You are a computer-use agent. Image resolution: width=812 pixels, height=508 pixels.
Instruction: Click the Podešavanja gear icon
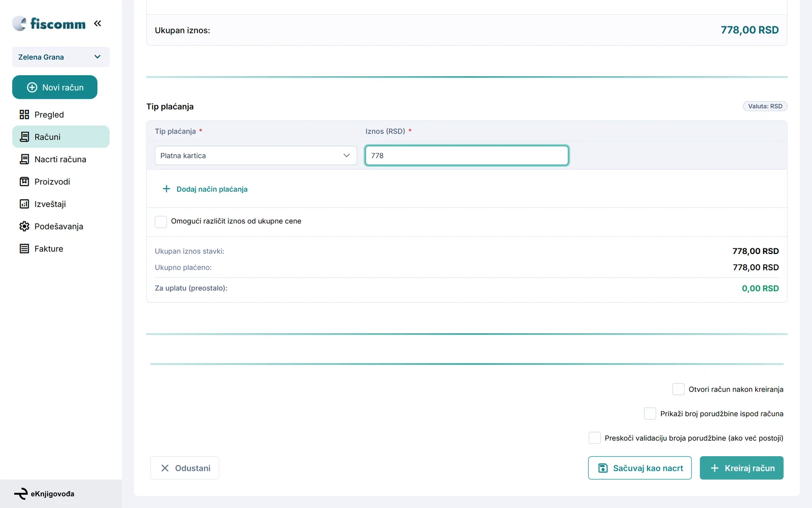point(24,226)
